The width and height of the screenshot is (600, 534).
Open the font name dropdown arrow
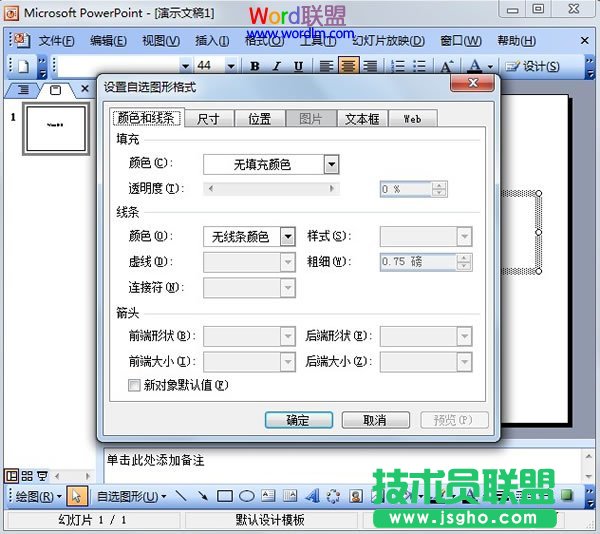pos(185,66)
